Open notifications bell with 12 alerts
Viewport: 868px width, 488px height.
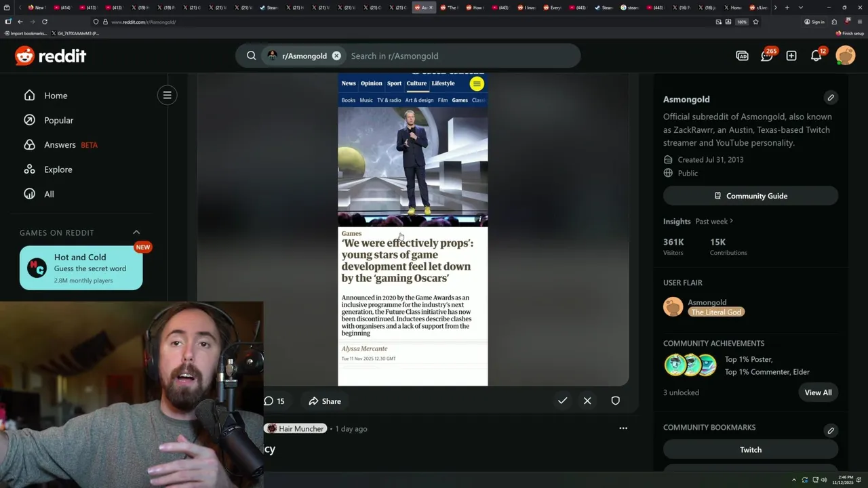[816, 56]
